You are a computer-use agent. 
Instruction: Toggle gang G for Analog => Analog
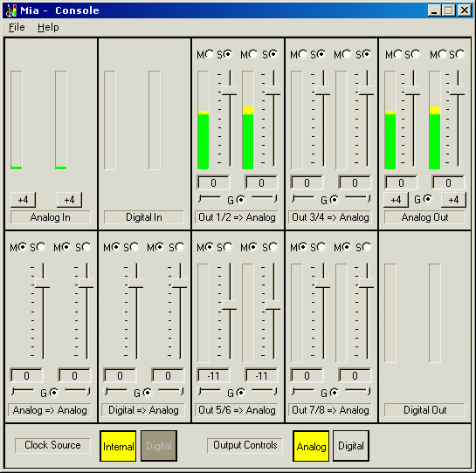[54, 393]
